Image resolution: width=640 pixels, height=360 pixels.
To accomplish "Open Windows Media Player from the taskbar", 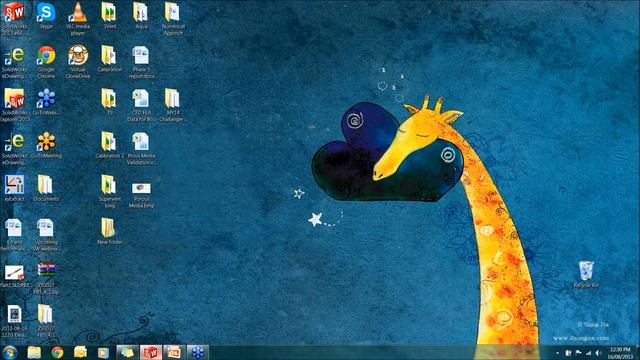I will [x=103, y=352].
